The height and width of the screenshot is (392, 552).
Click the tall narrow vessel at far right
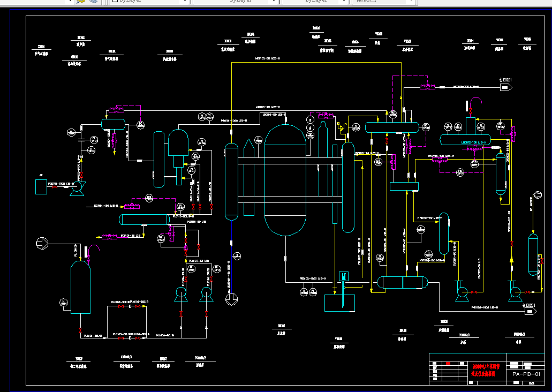[533, 254]
